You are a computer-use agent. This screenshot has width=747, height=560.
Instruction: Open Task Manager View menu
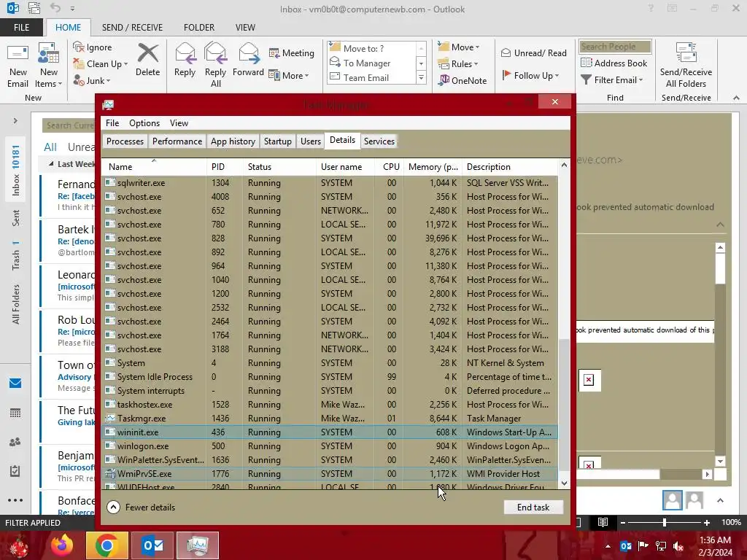[x=179, y=122]
